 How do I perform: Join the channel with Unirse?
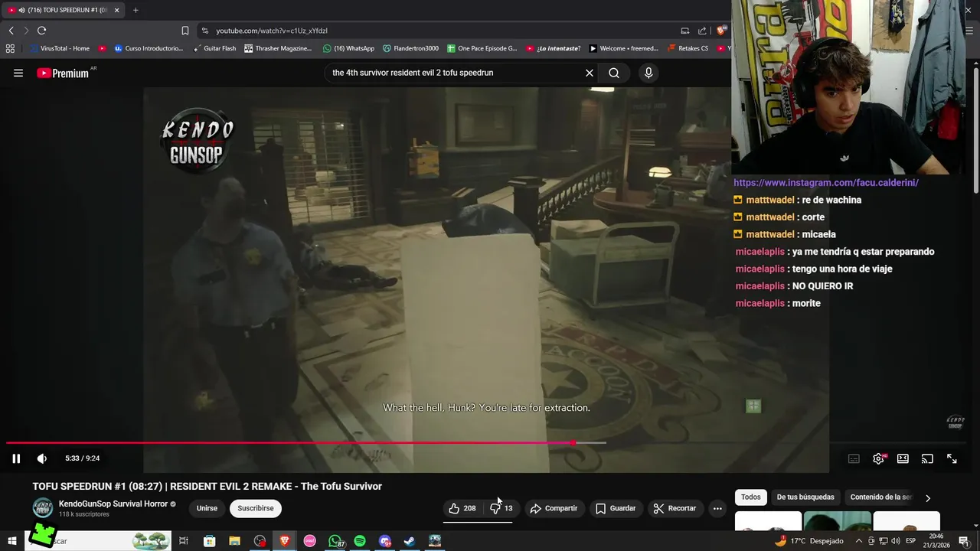207,508
